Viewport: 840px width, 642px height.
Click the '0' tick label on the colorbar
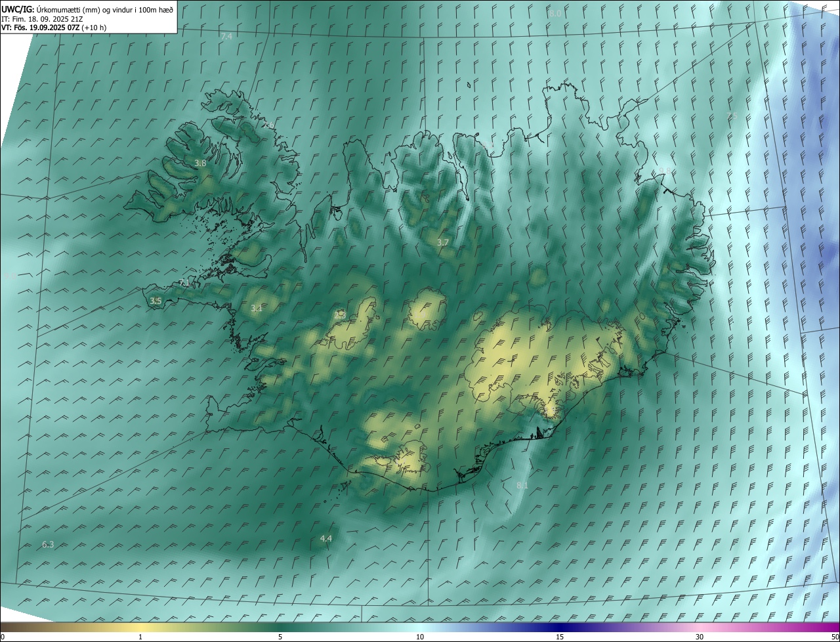tap(3, 637)
